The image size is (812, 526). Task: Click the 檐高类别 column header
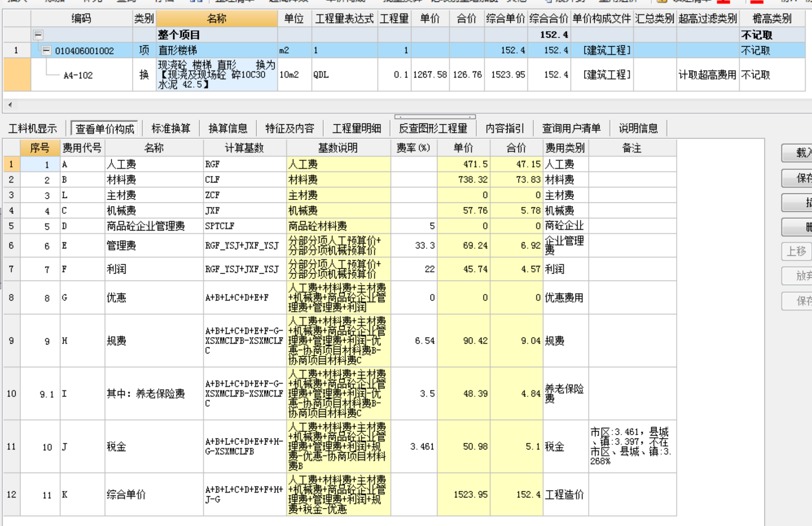[x=772, y=18]
